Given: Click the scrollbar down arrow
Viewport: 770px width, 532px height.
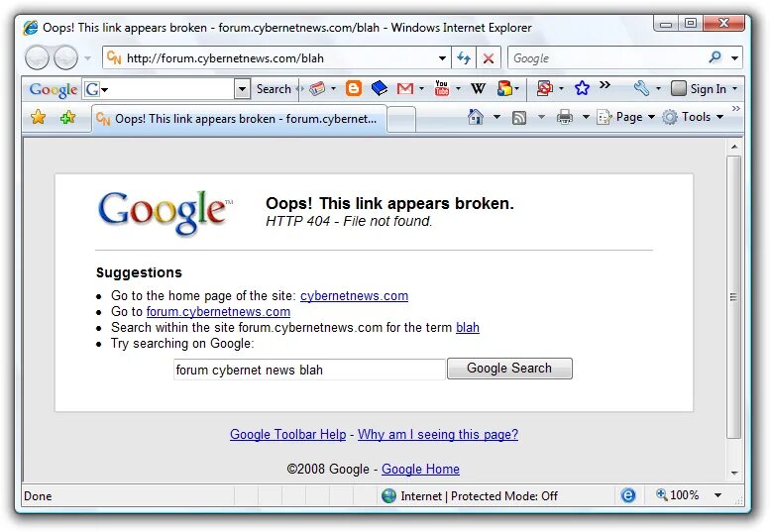Looking at the screenshot, I should pyautogui.click(x=734, y=474).
